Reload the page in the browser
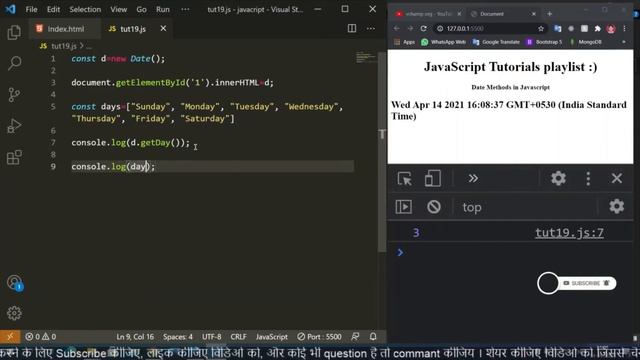 (424, 29)
